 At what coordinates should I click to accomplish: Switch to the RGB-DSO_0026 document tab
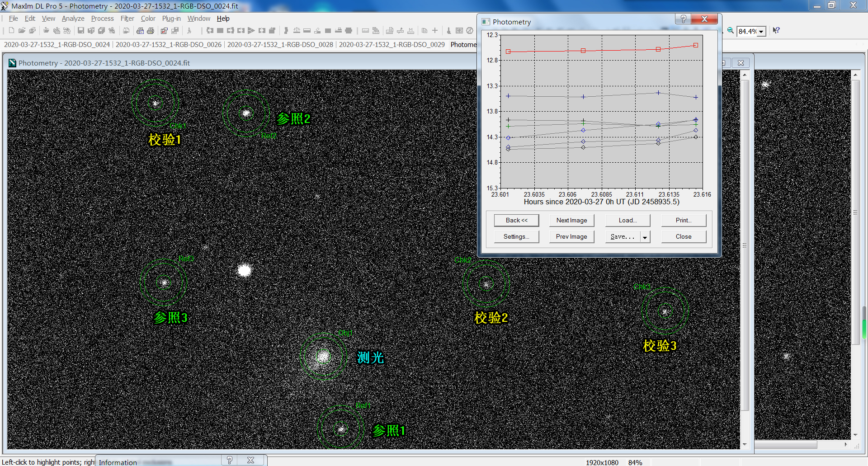pyautogui.click(x=169, y=44)
